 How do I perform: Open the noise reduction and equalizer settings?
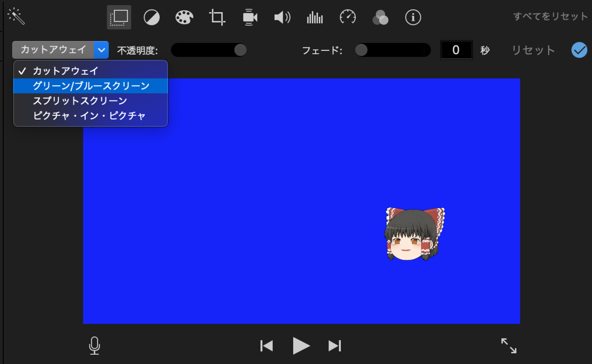[315, 17]
